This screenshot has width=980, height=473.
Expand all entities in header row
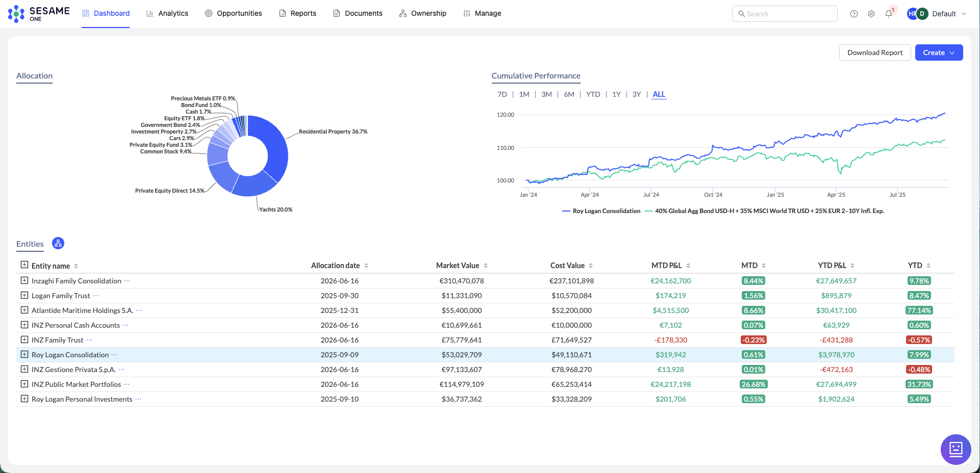(24, 265)
